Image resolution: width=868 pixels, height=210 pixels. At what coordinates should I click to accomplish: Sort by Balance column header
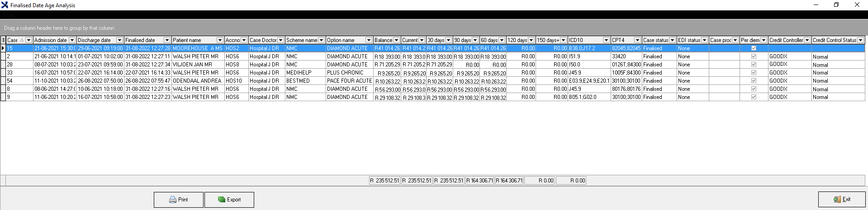(x=383, y=40)
